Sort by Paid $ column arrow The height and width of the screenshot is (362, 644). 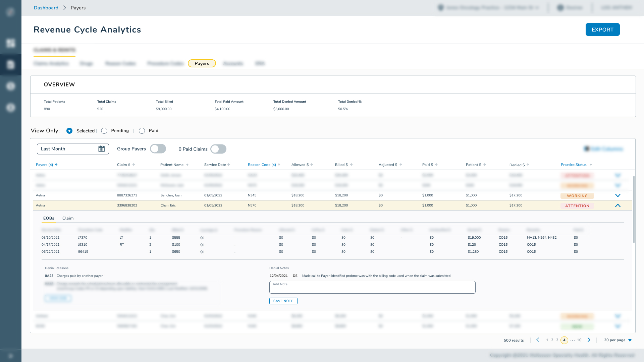[x=436, y=165]
